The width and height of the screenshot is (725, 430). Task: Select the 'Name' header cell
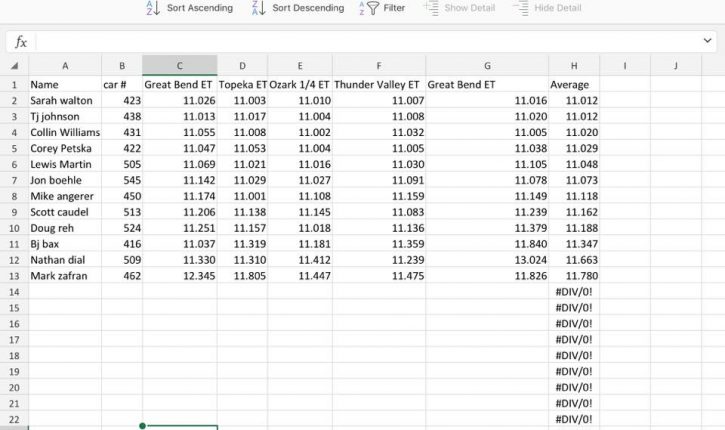click(x=65, y=85)
